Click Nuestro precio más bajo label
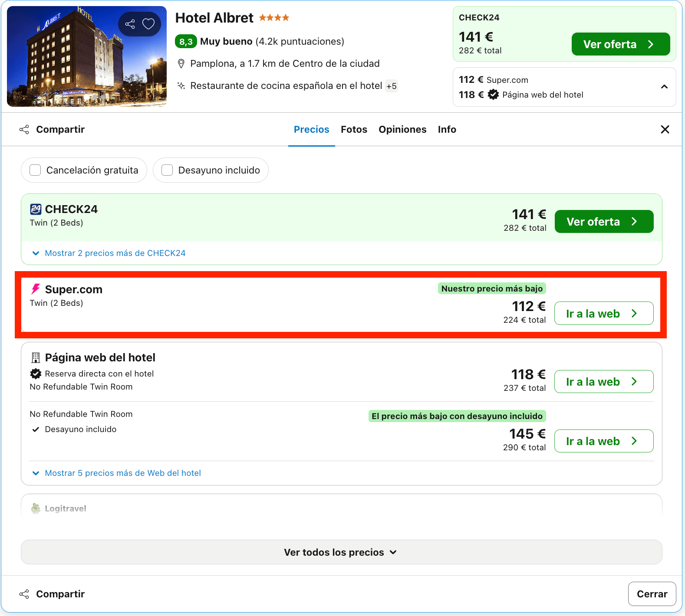 pos(492,288)
